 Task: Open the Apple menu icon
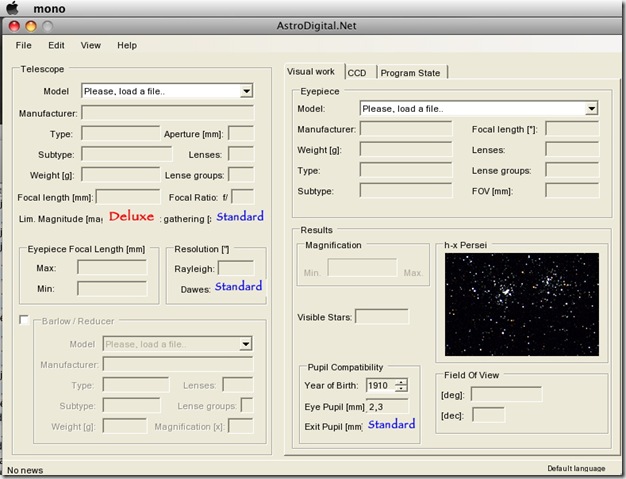(13, 8)
